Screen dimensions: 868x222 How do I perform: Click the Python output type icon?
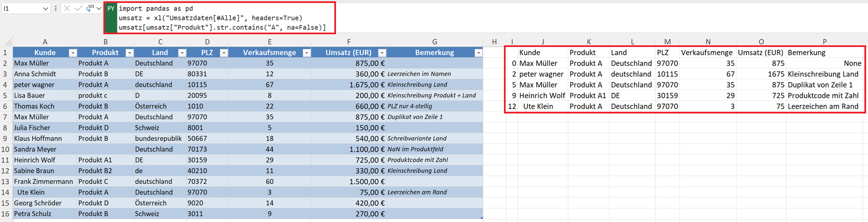(90, 8)
